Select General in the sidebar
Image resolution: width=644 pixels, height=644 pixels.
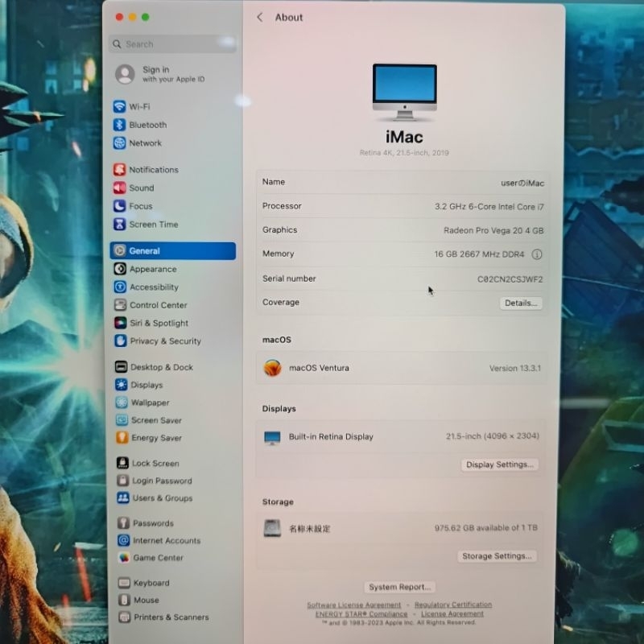point(172,251)
